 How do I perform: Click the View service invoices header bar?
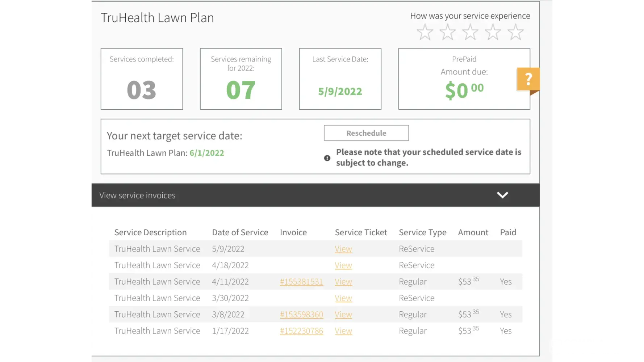tap(290, 195)
